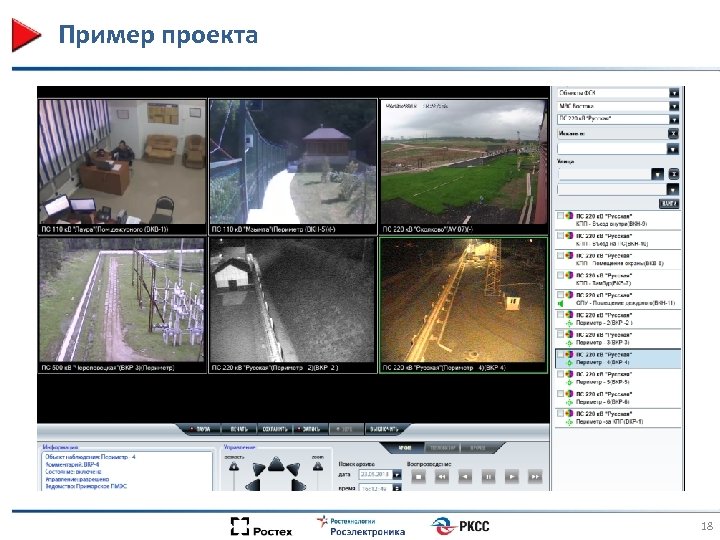This screenshot has width=720, height=540.
Task: Click the archive search time field stepper
Action: click(x=397, y=488)
